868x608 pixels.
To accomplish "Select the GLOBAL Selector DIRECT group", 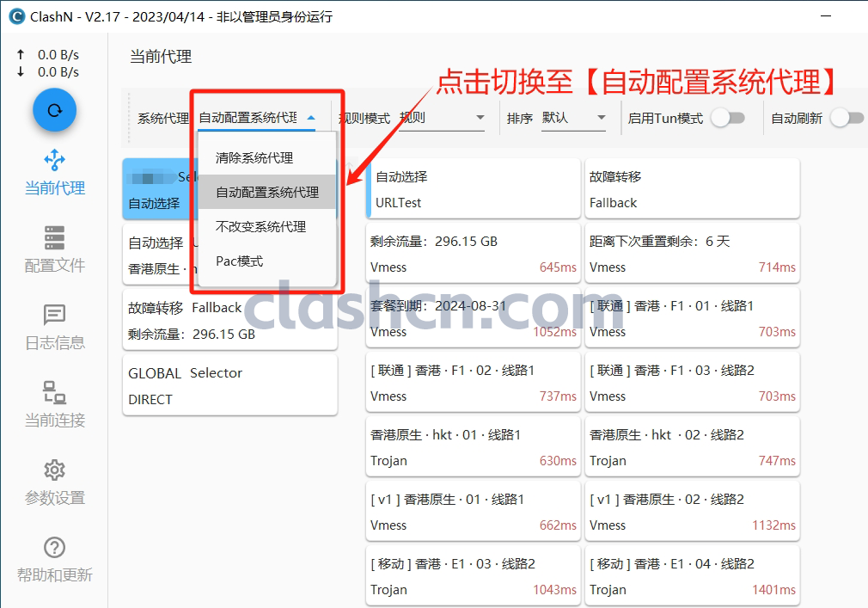I will click(x=229, y=385).
